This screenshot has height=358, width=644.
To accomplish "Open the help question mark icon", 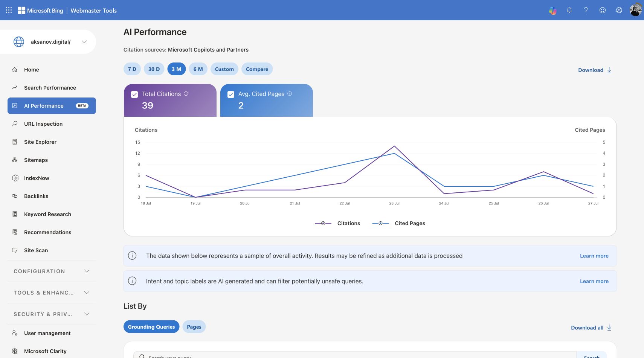I will pyautogui.click(x=586, y=11).
